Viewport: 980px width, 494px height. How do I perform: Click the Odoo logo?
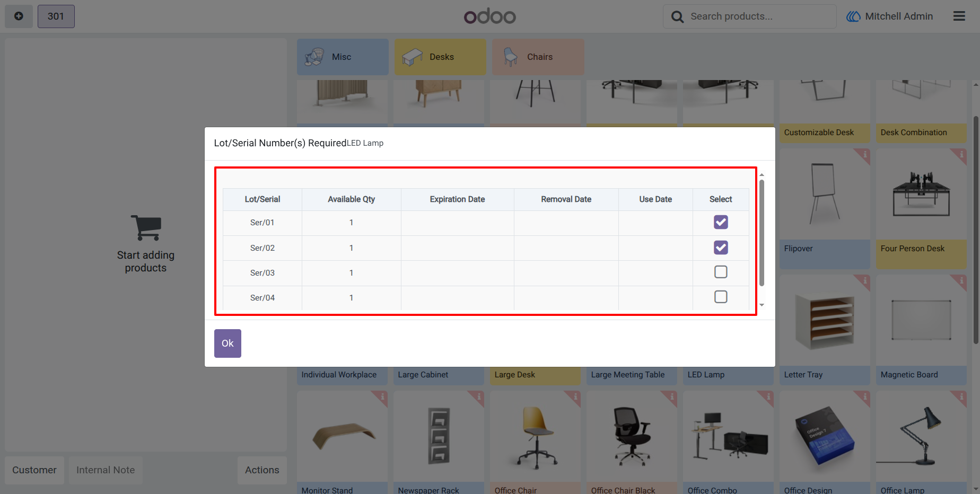pos(489,16)
